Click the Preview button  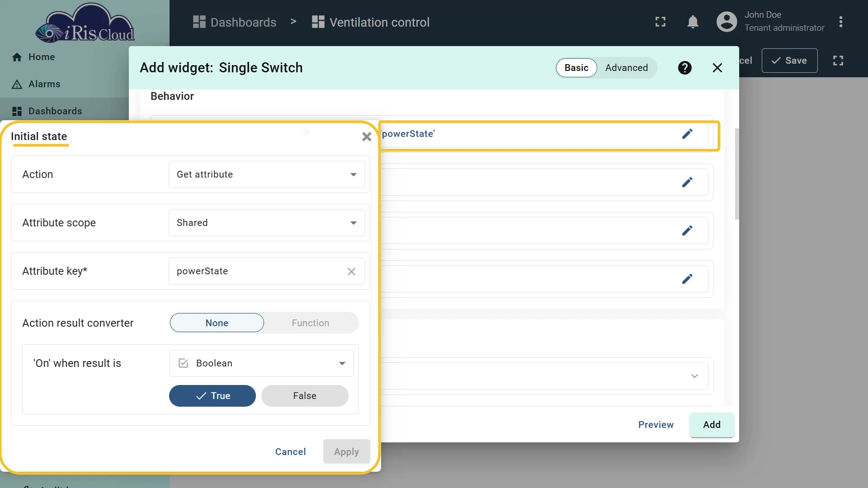pos(656,425)
